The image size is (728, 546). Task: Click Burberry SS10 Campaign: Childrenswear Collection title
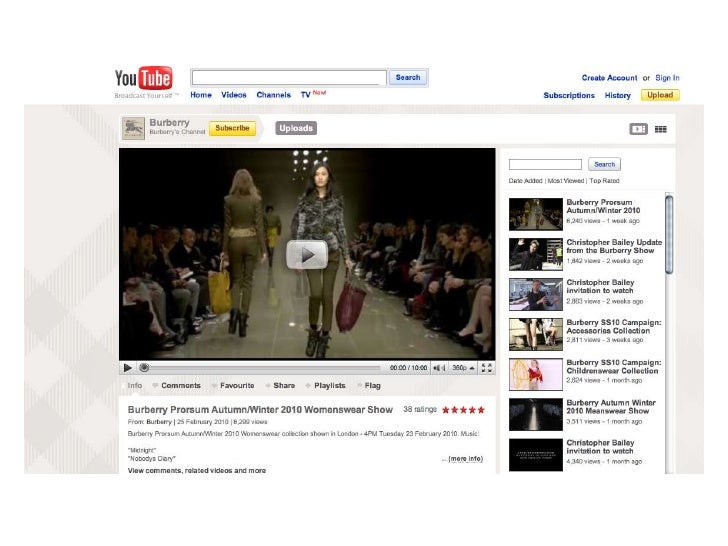click(x=614, y=367)
